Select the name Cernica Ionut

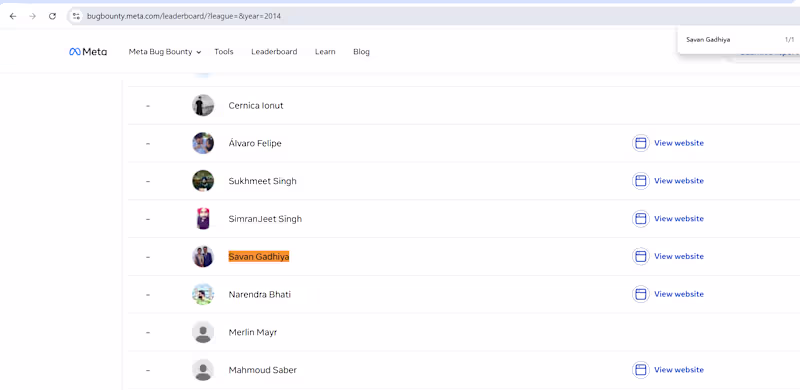click(x=256, y=106)
